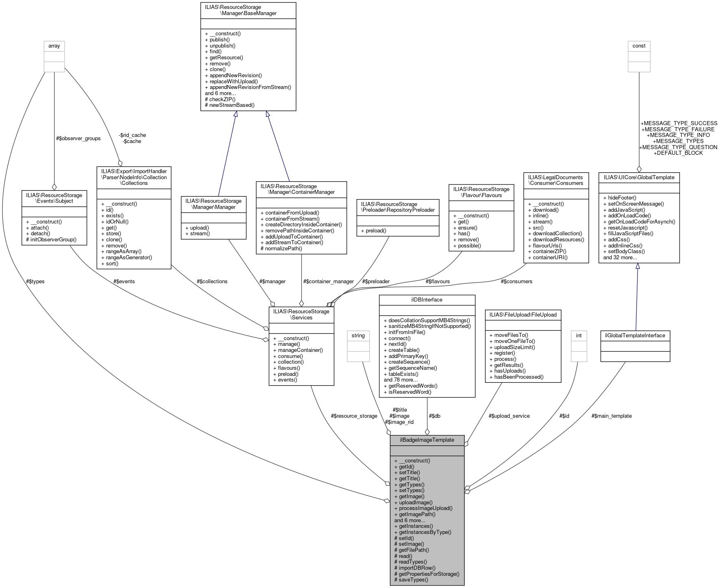Select the array type node
The width and height of the screenshot is (720, 588).
coord(54,56)
